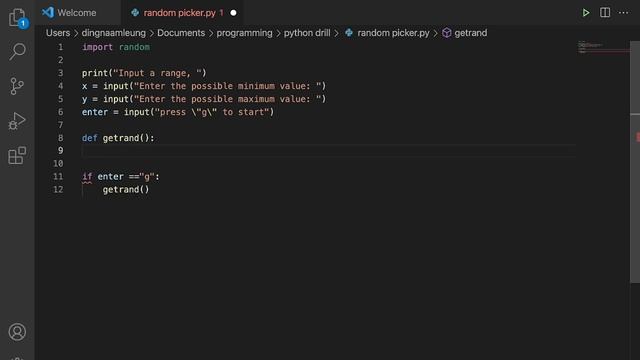Click random picker.py in breadcrumbs
Screen dimensions: 640x360
click(393, 33)
